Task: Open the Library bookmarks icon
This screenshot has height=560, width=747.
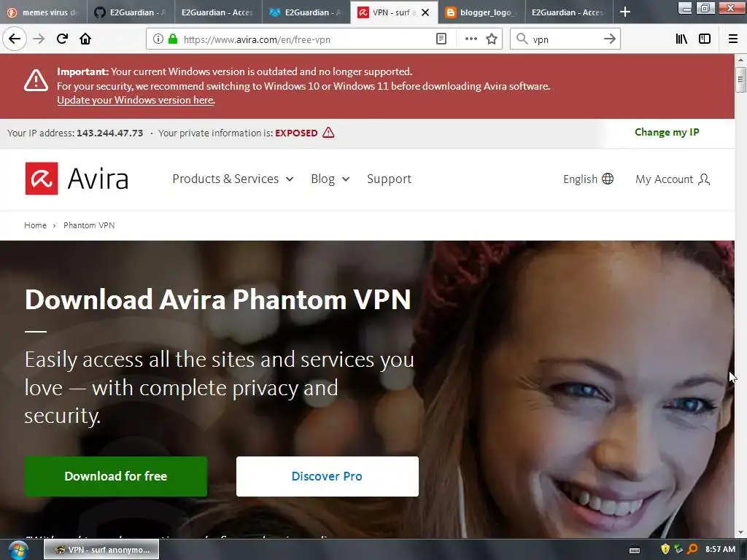Action: pos(681,39)
